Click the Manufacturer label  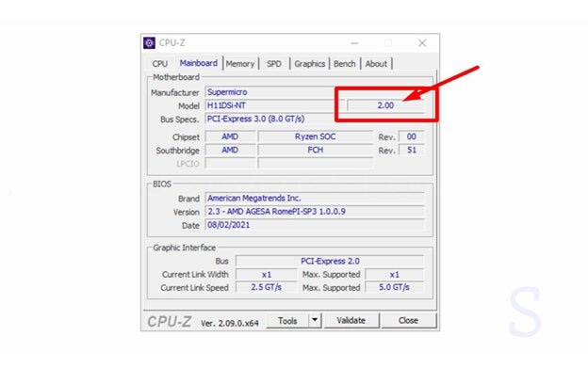coord(174,92)
